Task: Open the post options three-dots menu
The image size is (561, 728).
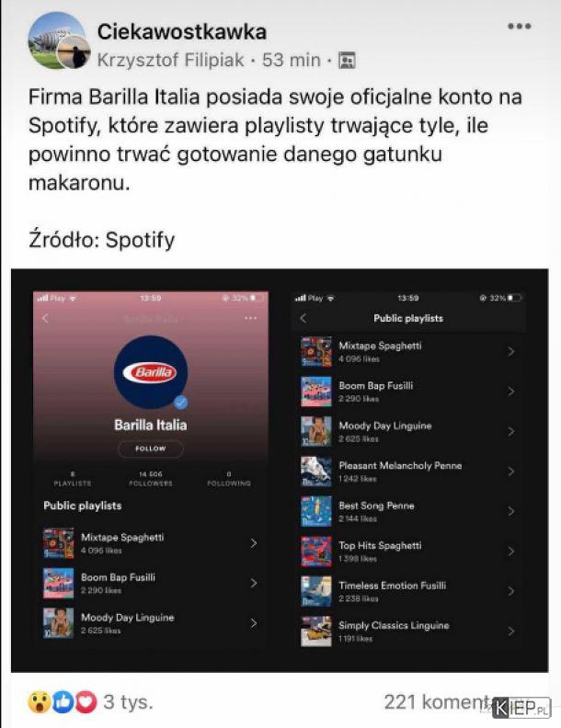Action: pos(520,27)
